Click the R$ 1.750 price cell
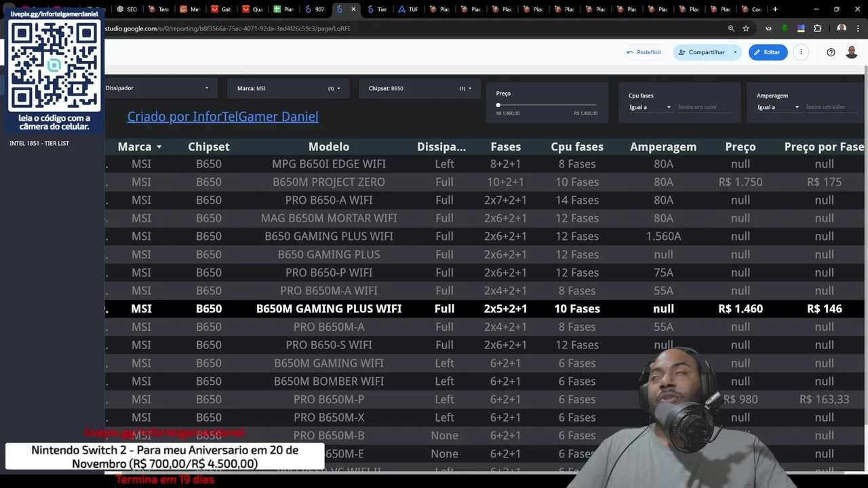This screenshot has height=488, width=868. (741, 182)
